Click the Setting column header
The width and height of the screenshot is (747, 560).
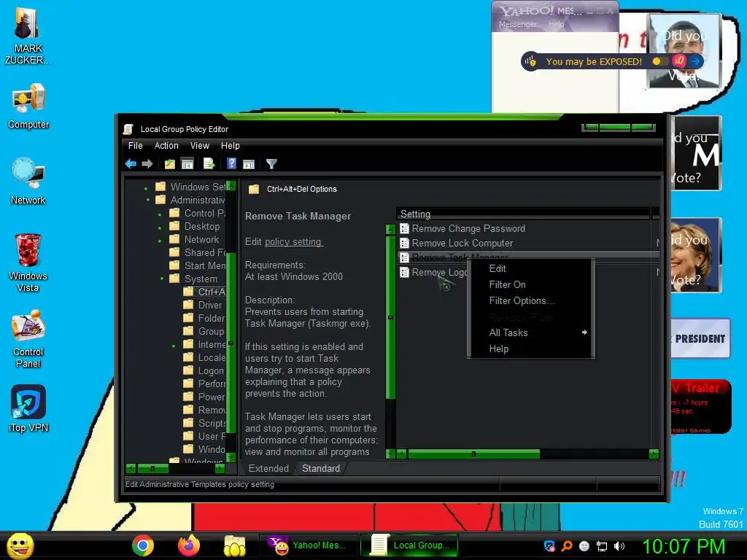[x=523, y=214]
